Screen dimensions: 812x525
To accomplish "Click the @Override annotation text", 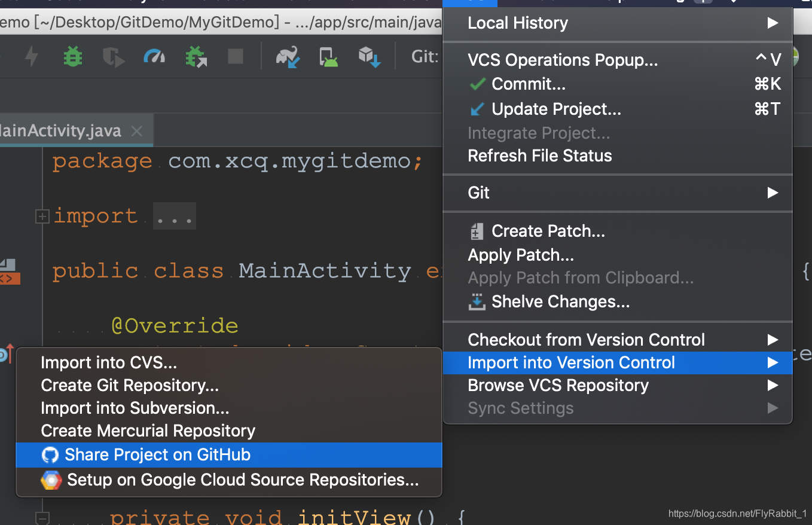I will tap(175, 326).
